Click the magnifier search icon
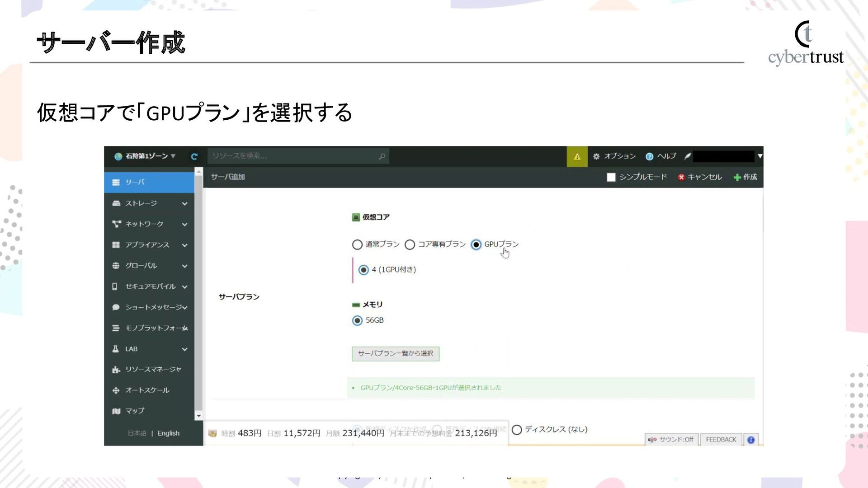 (x=382, y=156)
